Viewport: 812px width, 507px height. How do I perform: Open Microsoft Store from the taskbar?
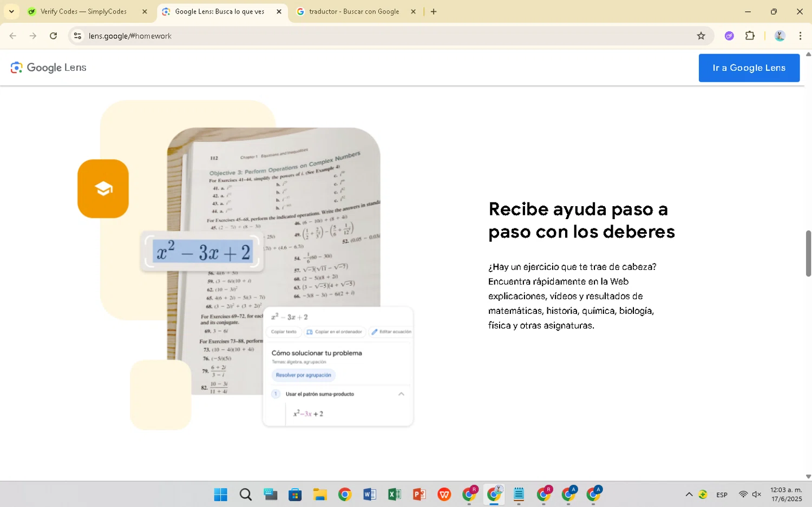(x=295, y=495)
